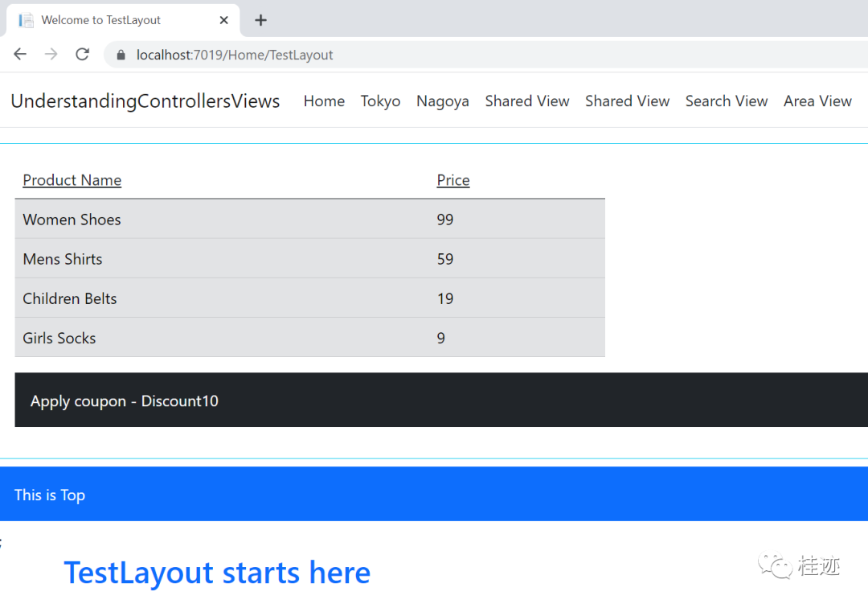Image resolution: width=868 pixels, height=604 pixels.
Task: Click the price value 59
Action: point(445,259)
